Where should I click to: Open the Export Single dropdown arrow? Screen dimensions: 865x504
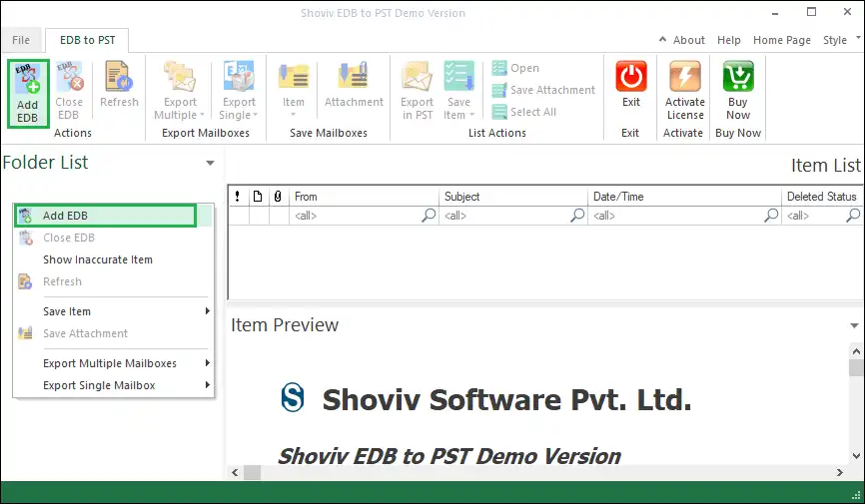255,115
